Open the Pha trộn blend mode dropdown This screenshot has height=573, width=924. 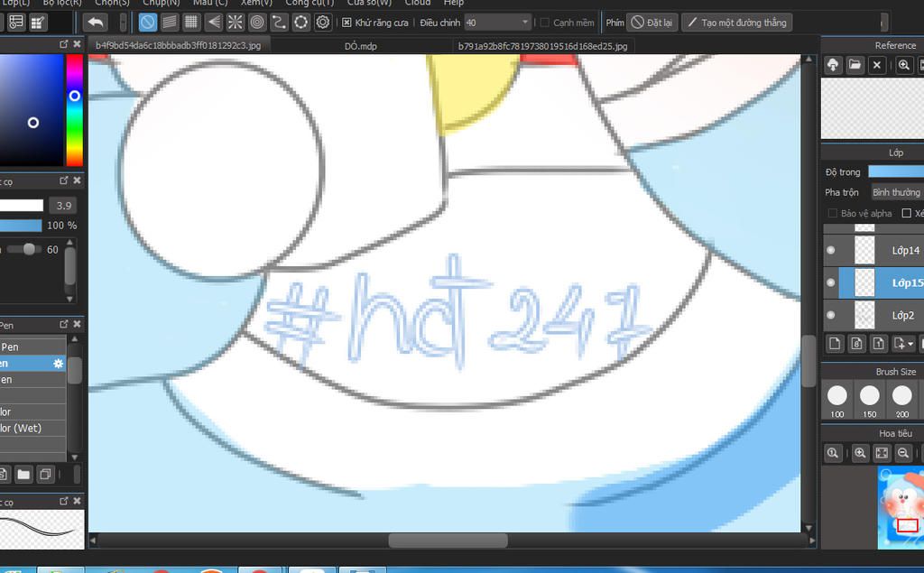(x=897, y=192)
